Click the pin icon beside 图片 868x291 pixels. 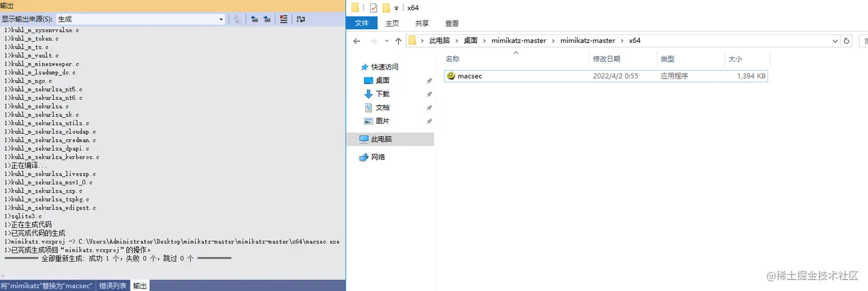429,121
